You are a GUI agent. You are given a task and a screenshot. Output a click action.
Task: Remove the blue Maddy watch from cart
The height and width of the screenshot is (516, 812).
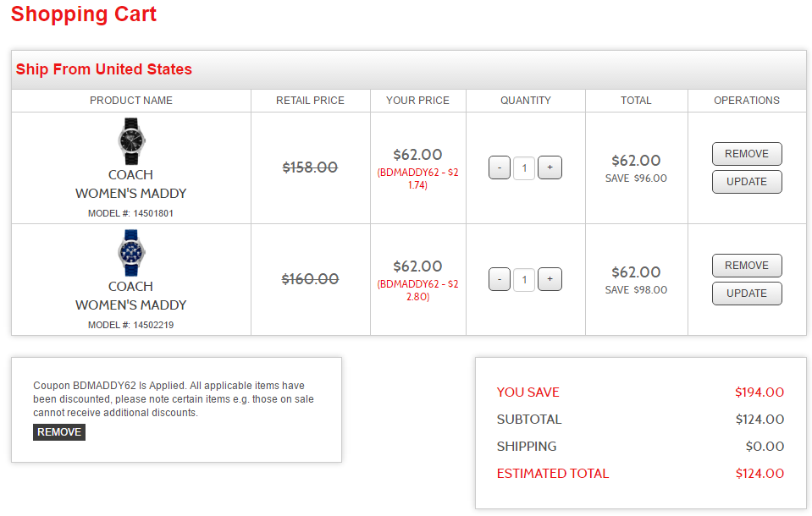tap(746, 266)
